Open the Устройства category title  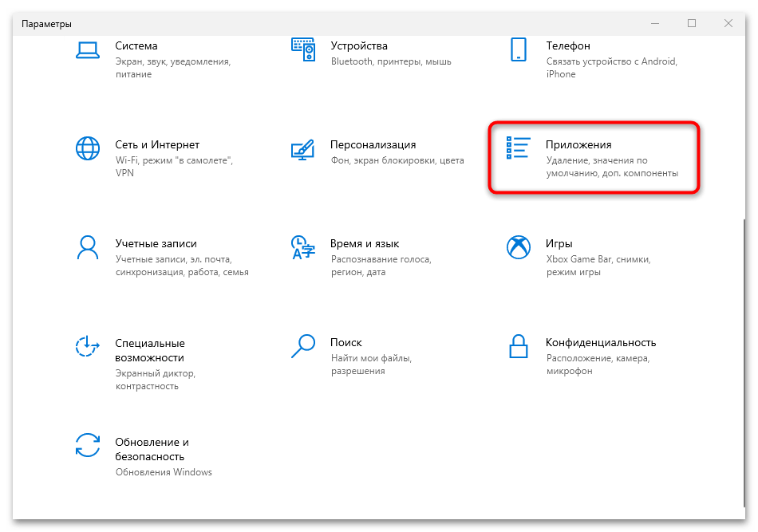pyautogui.click(x=359, y=46)
